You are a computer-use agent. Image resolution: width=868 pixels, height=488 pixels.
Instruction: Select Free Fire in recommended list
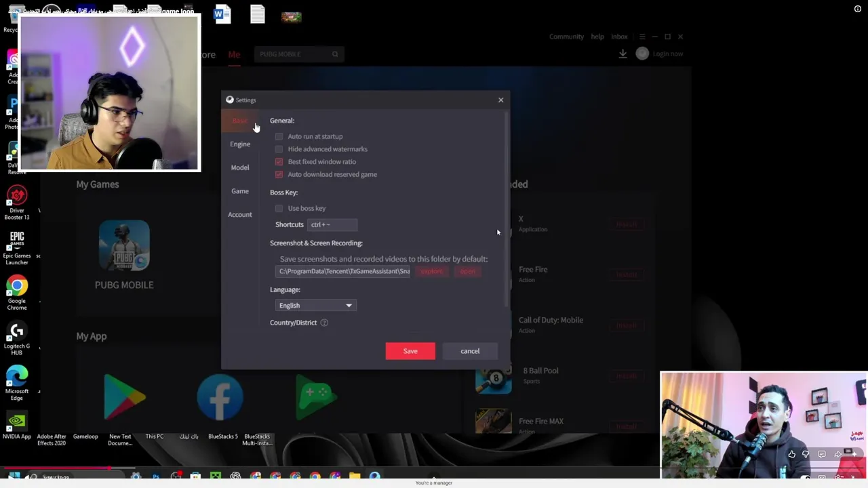[532, 270]
